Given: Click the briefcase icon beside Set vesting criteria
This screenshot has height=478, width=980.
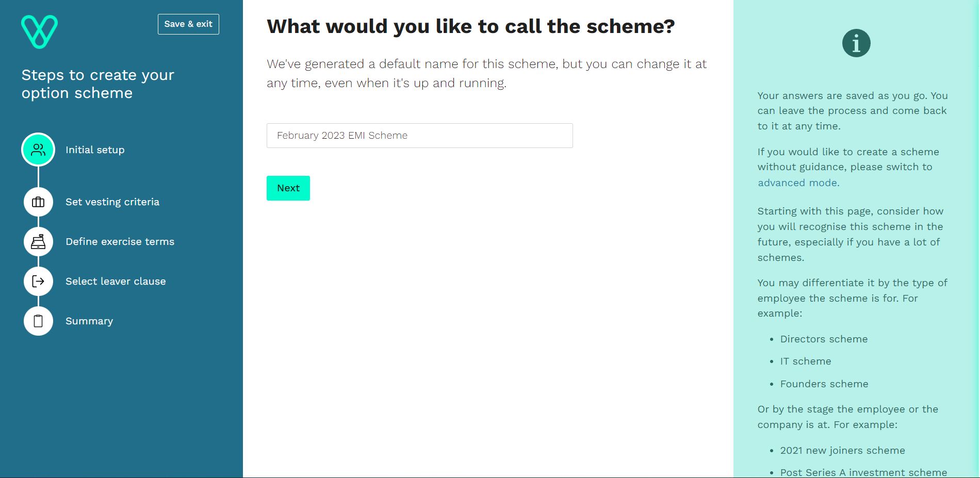Looking at the screenshot, I should pyautogui.click(x=38, y=202).
